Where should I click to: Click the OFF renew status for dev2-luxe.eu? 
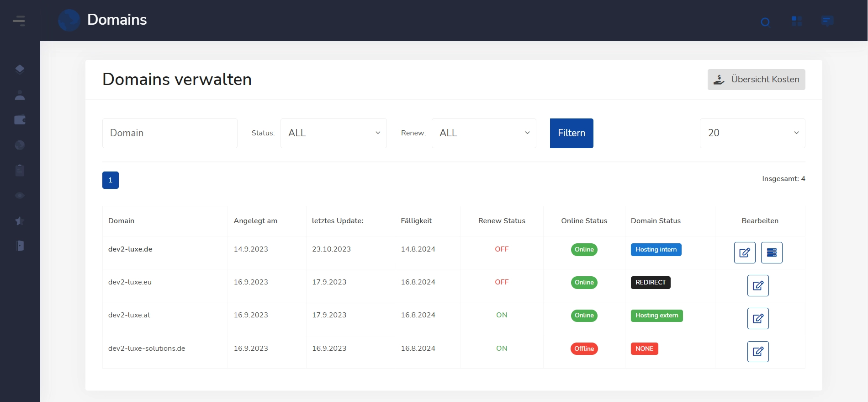(502, 282)
